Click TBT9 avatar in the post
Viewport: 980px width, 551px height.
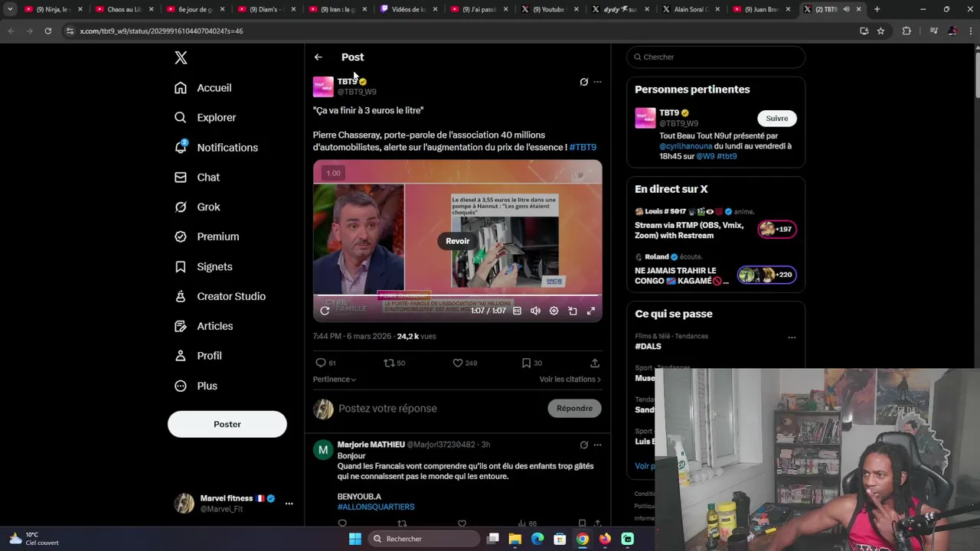(x=323, y=86)
